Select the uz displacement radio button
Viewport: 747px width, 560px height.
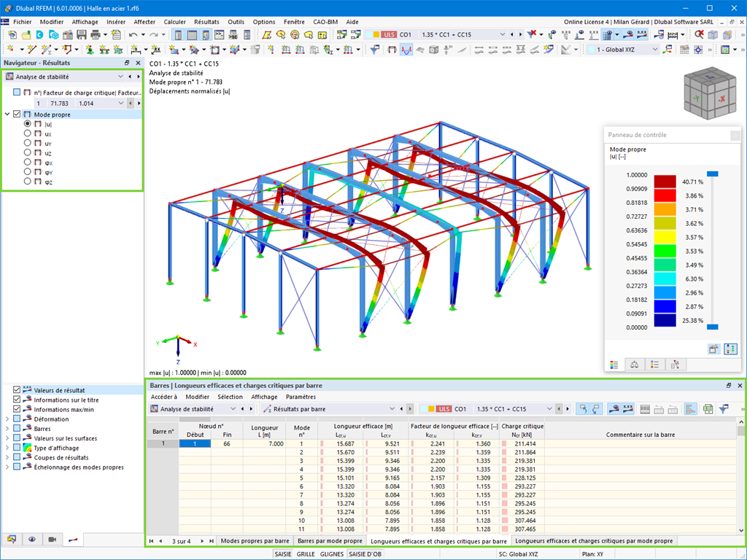pyautogui.click(x=28, y=153)
